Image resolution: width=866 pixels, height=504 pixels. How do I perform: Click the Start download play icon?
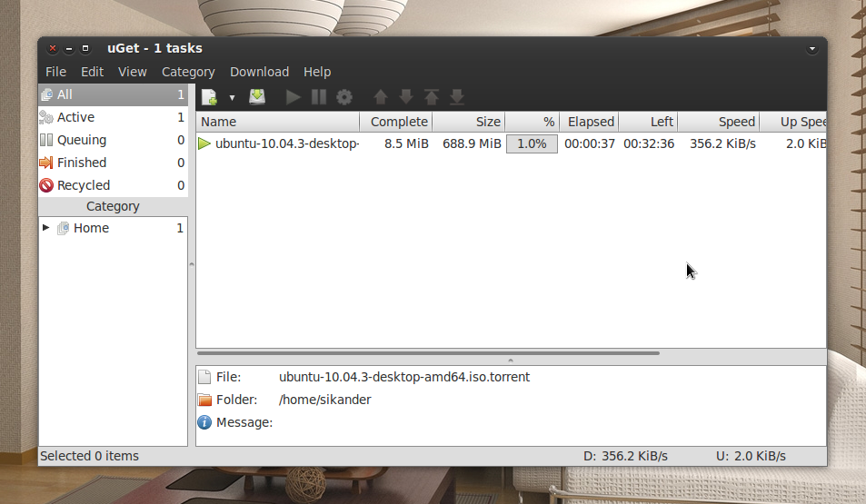click(x=293, y=98)
